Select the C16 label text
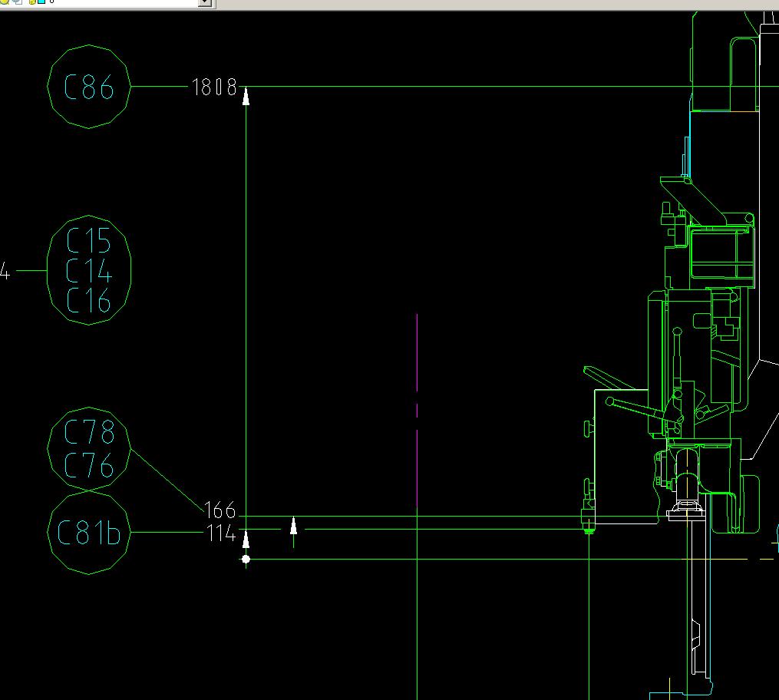 pos(88,300)
